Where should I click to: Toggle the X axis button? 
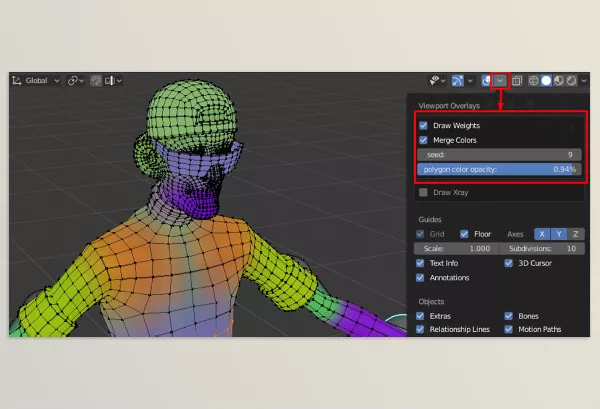coord(542,234)
